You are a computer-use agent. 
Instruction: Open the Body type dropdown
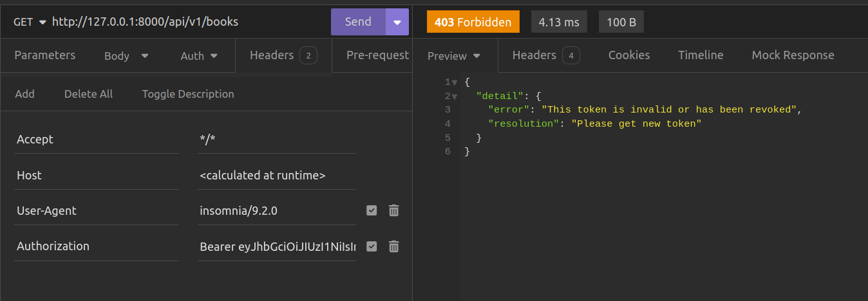pos(126,56)
